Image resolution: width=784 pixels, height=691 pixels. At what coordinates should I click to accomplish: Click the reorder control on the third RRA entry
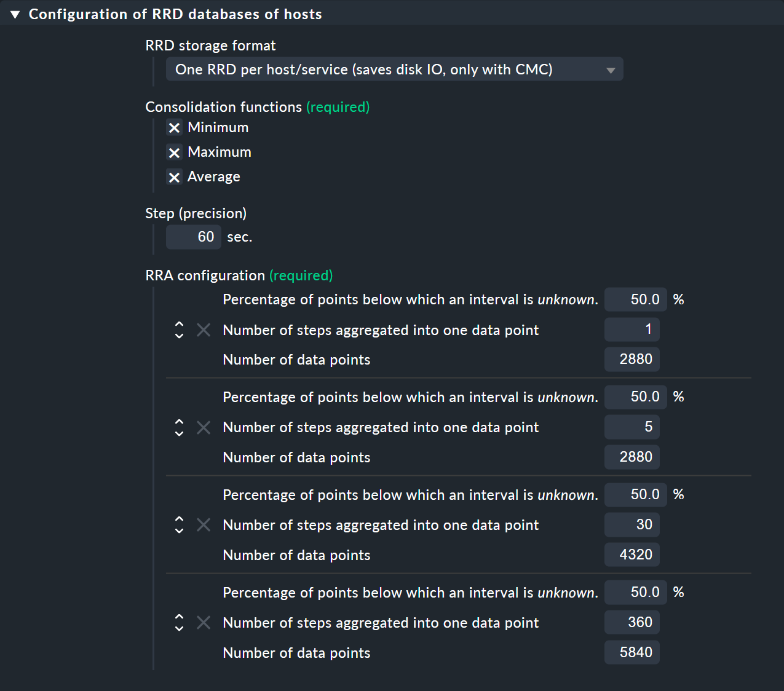coord(179,524)
